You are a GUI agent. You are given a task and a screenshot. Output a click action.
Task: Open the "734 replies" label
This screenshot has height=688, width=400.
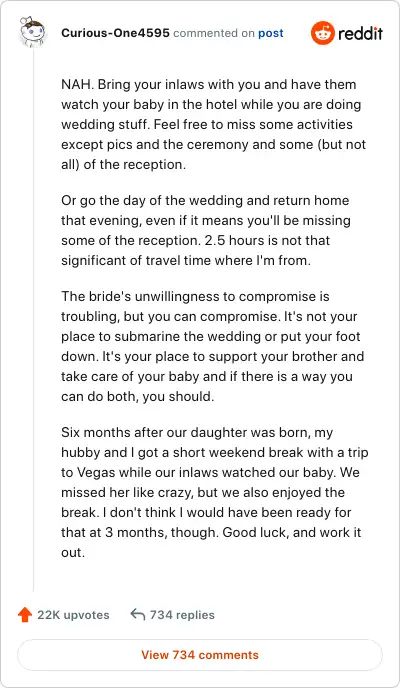182,615
